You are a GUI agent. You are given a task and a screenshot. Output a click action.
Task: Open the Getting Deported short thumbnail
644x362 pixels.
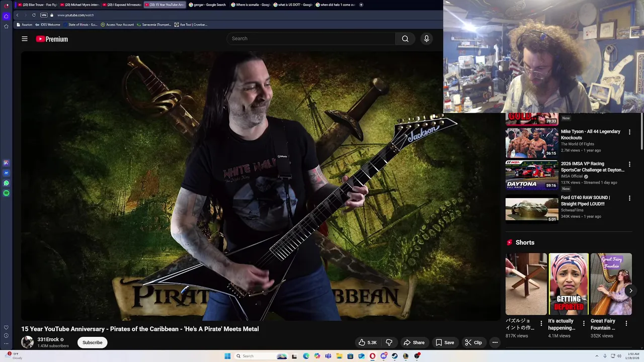(x=569, y=284)
